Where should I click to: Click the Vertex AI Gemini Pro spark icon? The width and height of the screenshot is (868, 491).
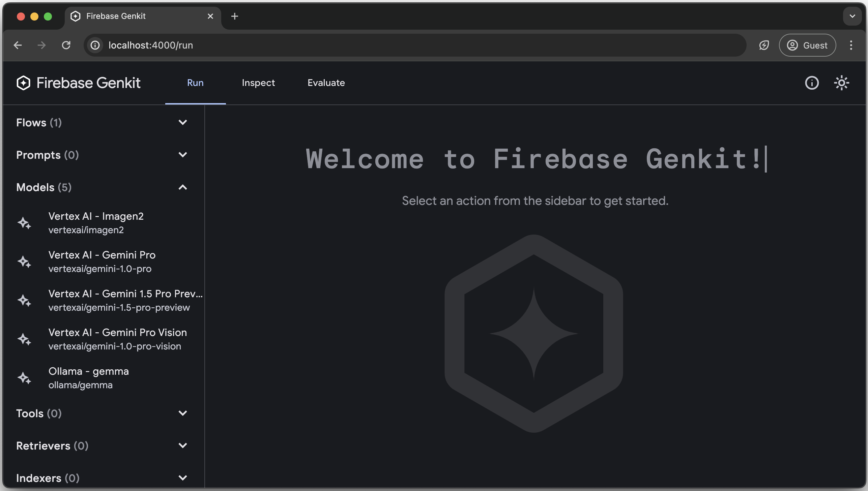pyautogui.click(x=24, y=261)
